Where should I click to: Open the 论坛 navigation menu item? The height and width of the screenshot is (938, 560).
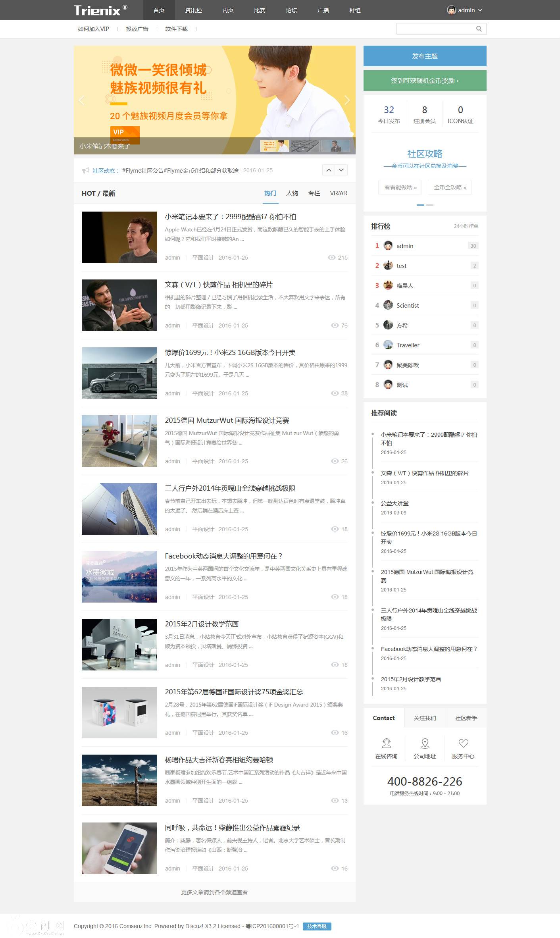(291, 10)
